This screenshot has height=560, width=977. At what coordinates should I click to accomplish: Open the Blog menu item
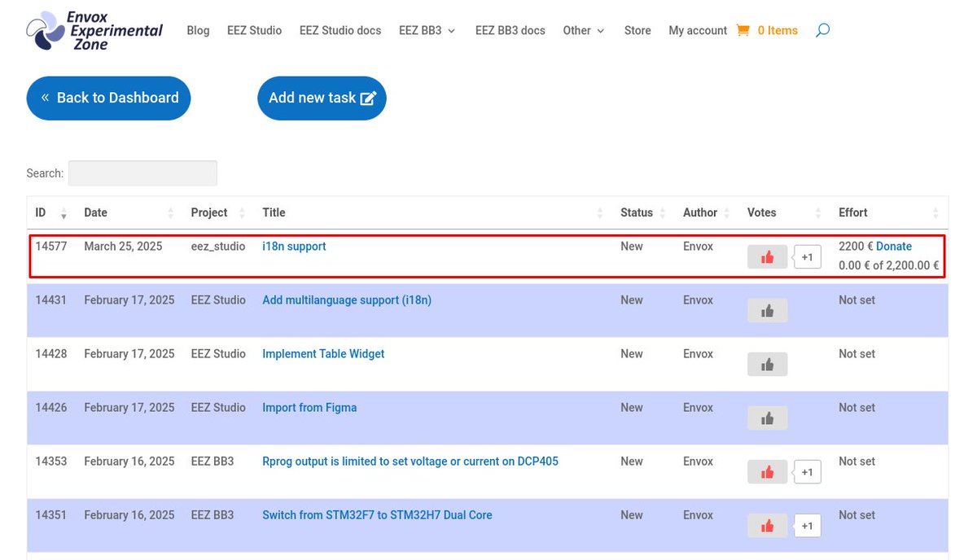pyautogui.click(x=198, y=30)
